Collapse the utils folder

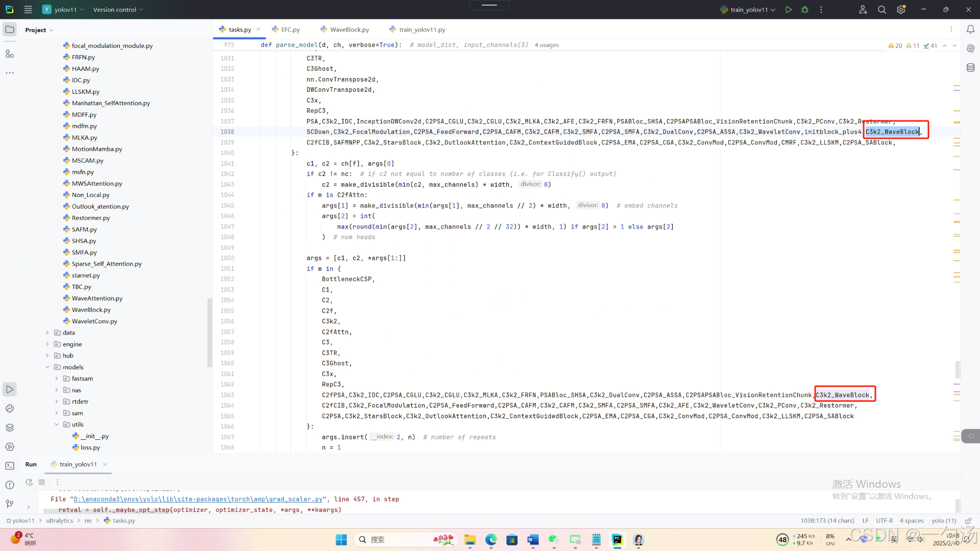click(57, 424)
